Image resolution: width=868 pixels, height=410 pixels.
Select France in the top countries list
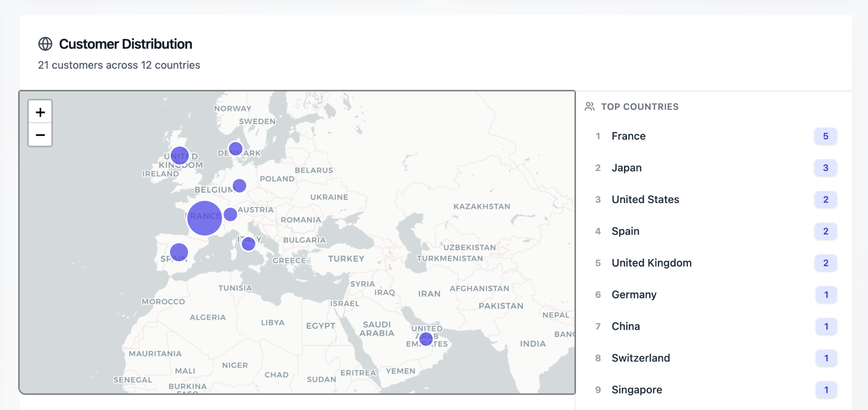(628, 136)
